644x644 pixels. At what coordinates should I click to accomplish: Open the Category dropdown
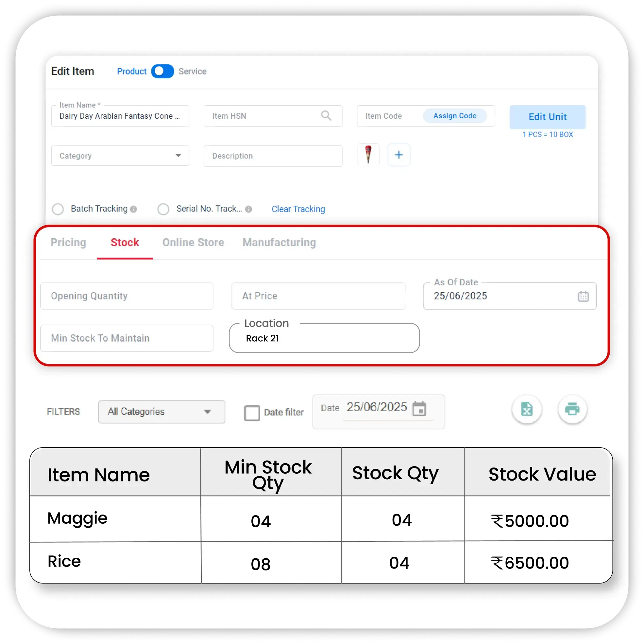[179, 155]
